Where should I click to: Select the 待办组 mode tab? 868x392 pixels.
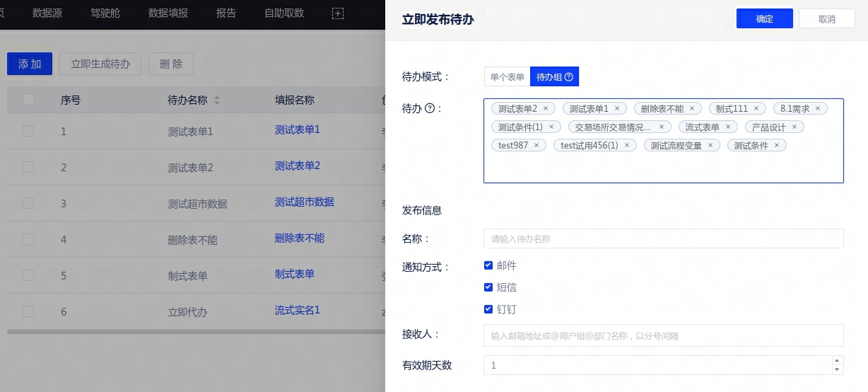(x=554, y=77)
